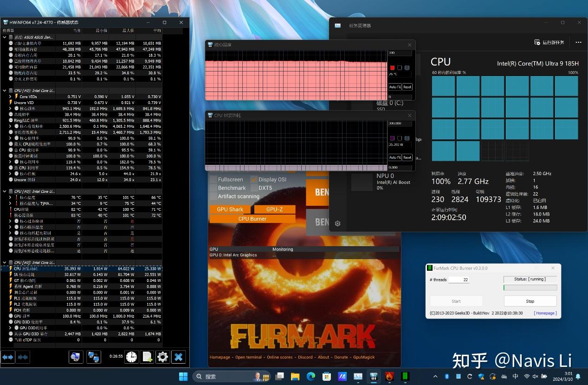The image size is (588, 385).
Task: Toggle DXT5 checkbox in FurMark
Action: (x=254, y=188)
